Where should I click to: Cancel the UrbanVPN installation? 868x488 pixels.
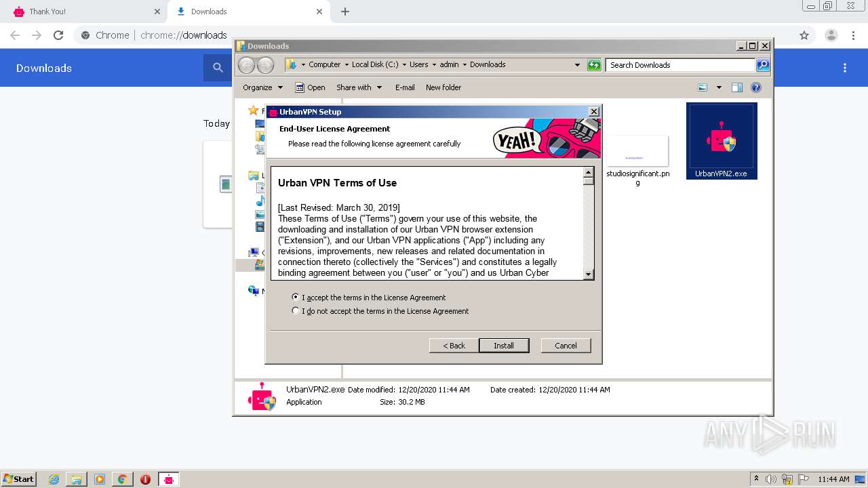566,346
